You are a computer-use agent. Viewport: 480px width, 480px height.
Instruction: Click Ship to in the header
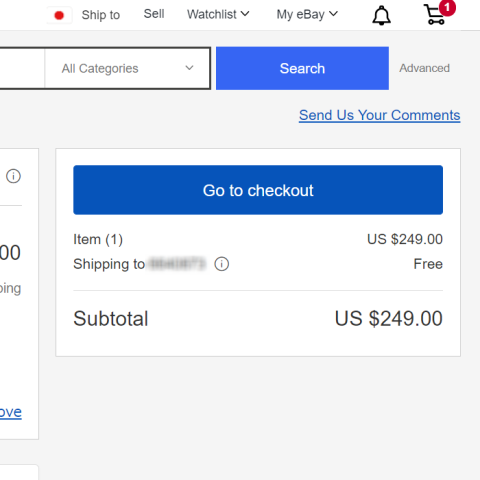click(x=101, y=15)
